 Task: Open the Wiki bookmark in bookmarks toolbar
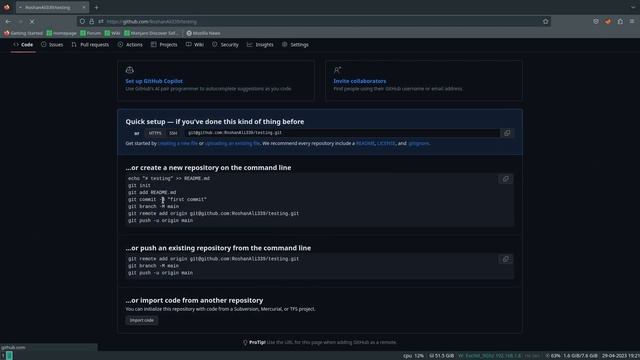112,33
